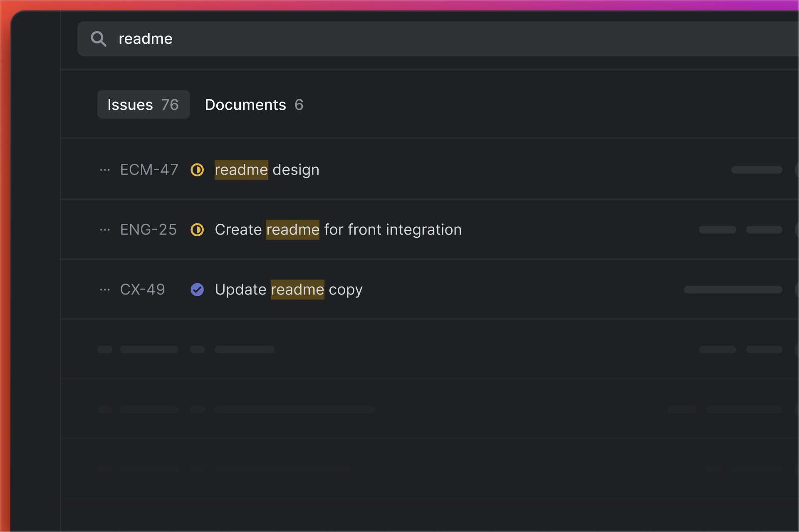Click the search magnifier icon

(x=99, y=39)
